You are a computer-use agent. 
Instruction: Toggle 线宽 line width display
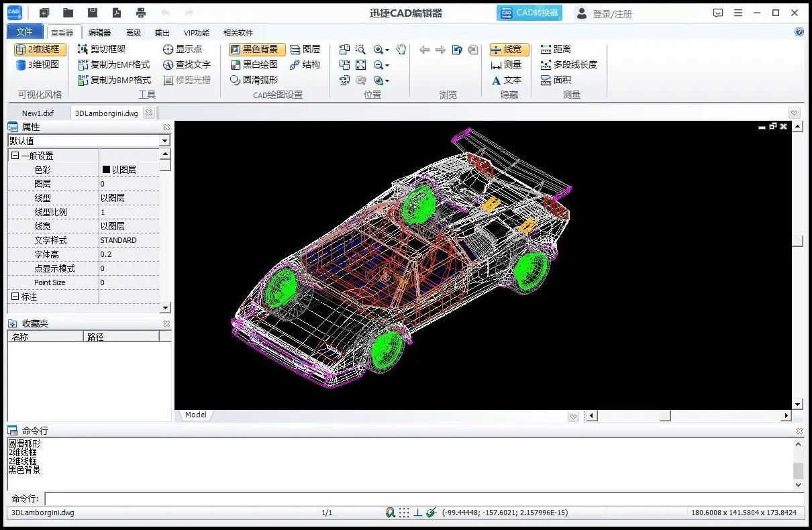pos(509,49)
